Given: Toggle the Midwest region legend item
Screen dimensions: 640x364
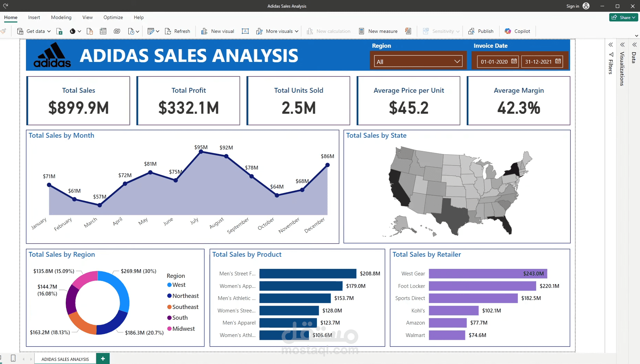Looking at the screenshot, I should tap(181, 329).
